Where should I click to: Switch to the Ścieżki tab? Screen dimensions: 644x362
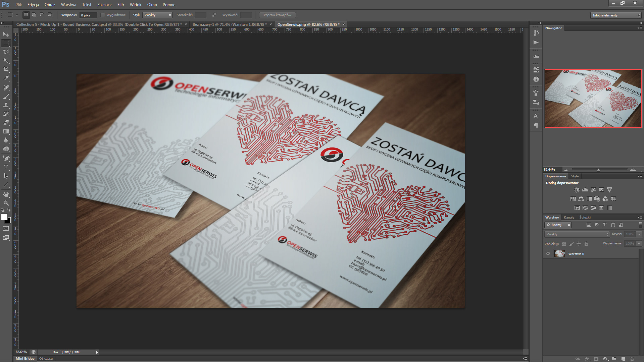585,218
